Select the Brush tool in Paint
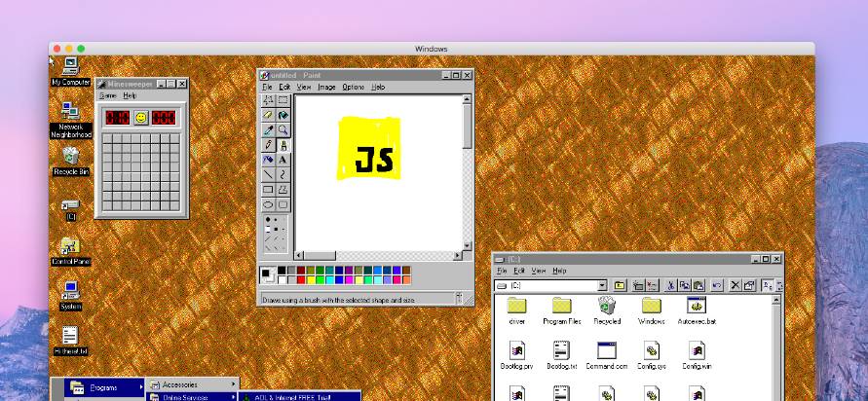Image resolution: width=868 pixels, height=401 pixels. coord(283,145)
